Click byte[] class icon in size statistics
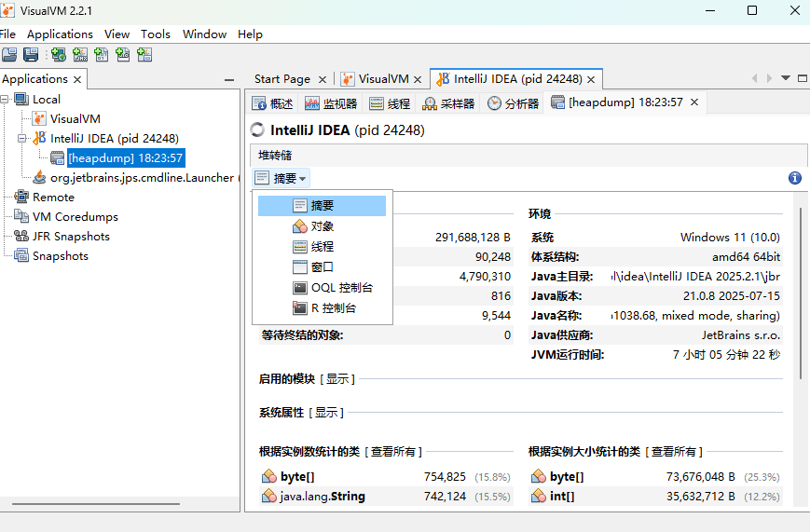This screenshot has width=810, height=532. coord(539,476)
